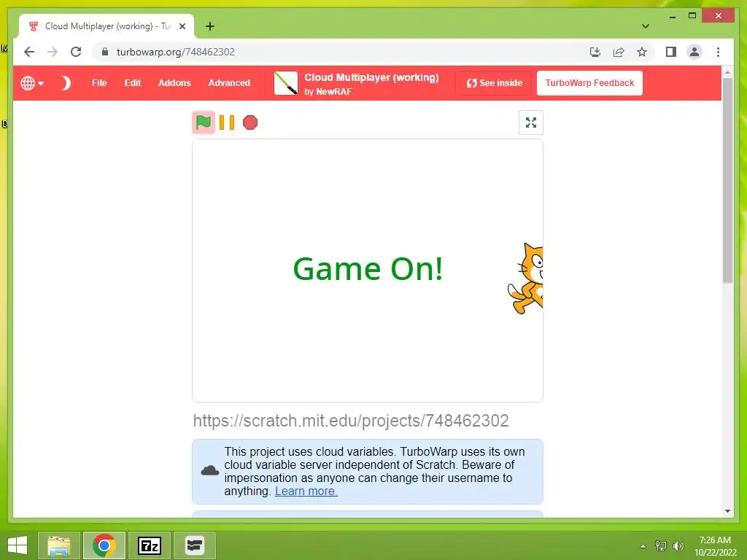This screenshot has height=560, width=747.
Task: Open the Addons menu
Action: pyautogui.click(x=174, y=83)
